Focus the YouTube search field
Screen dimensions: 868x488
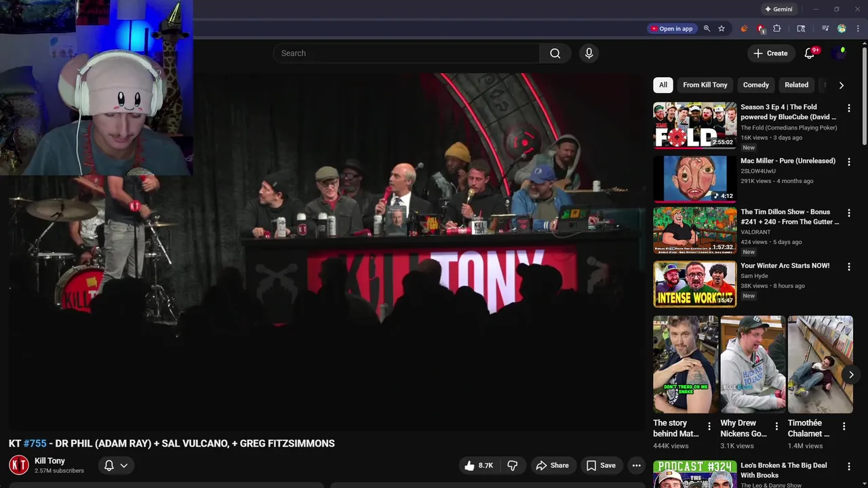[406, 53]
